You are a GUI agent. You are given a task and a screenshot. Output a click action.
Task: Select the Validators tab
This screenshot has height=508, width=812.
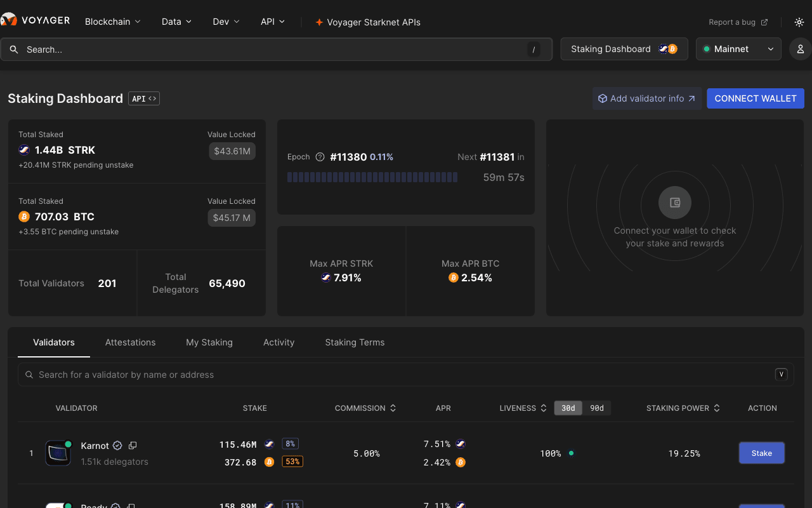(54, 342)
